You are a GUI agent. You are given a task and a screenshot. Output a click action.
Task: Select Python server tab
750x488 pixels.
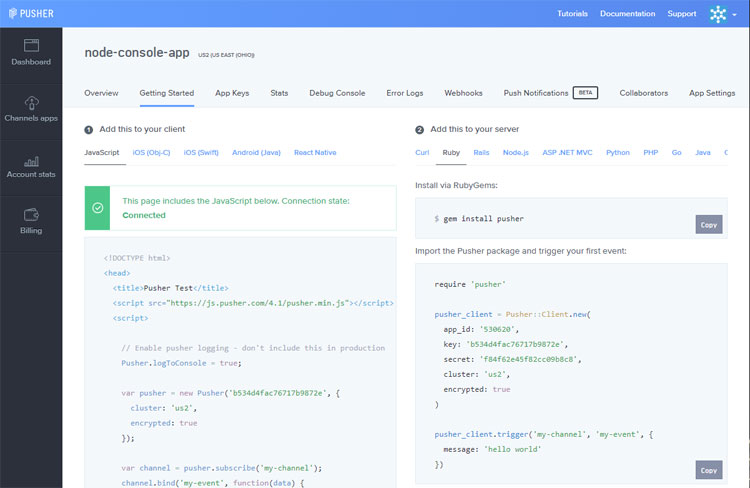618,153
